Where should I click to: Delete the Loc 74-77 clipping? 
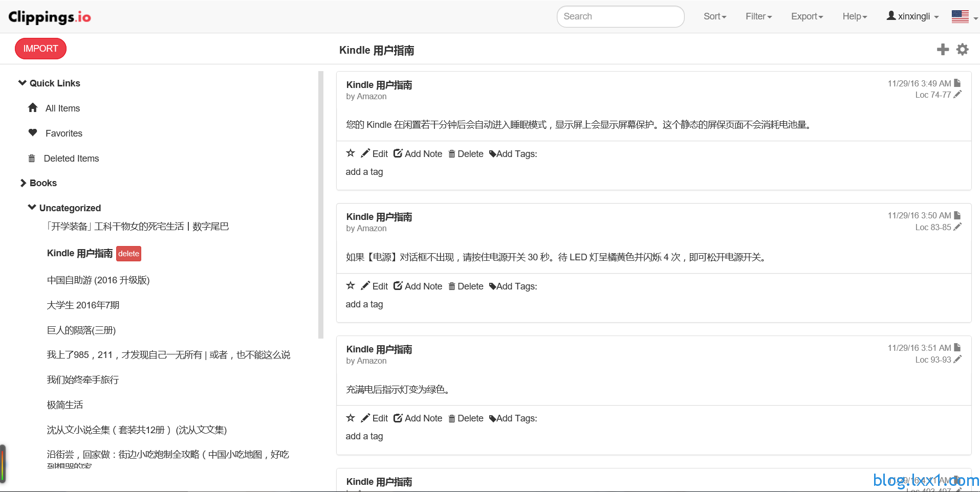[466, 154]
